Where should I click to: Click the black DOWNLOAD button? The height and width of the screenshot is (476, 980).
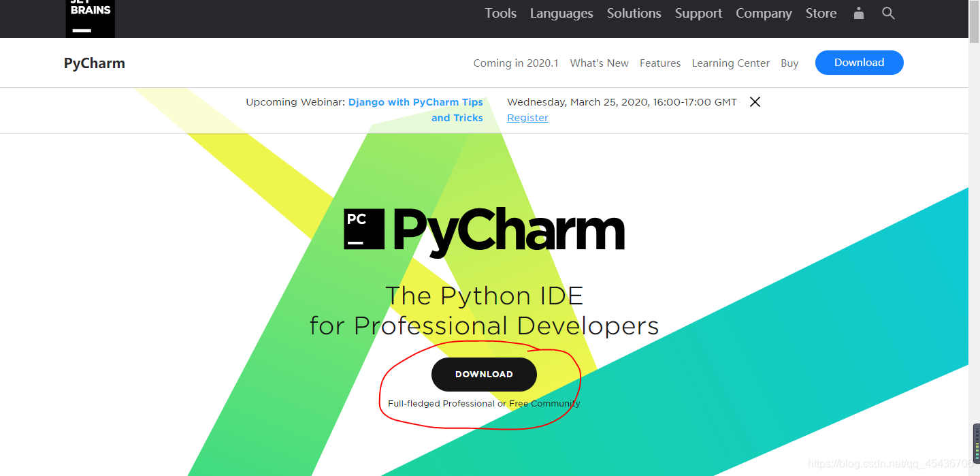click(484, 375)
